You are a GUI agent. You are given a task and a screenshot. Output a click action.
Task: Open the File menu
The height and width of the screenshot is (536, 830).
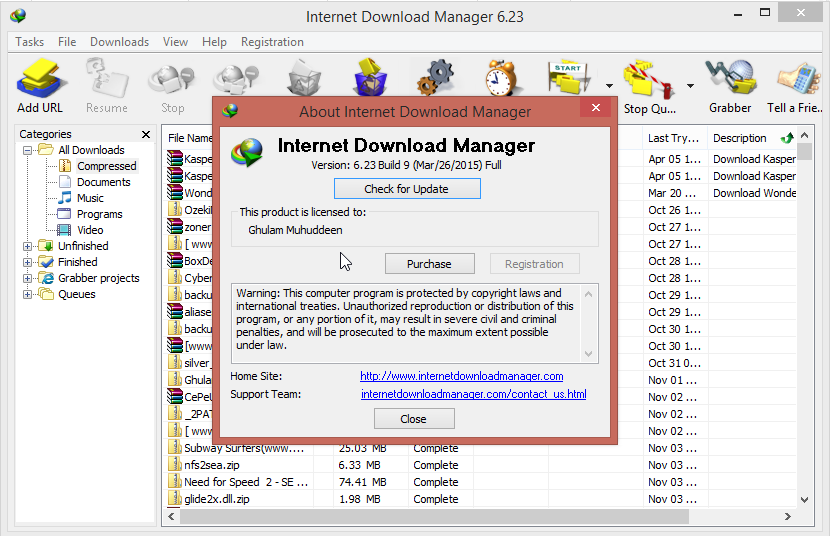coord(67,42)
